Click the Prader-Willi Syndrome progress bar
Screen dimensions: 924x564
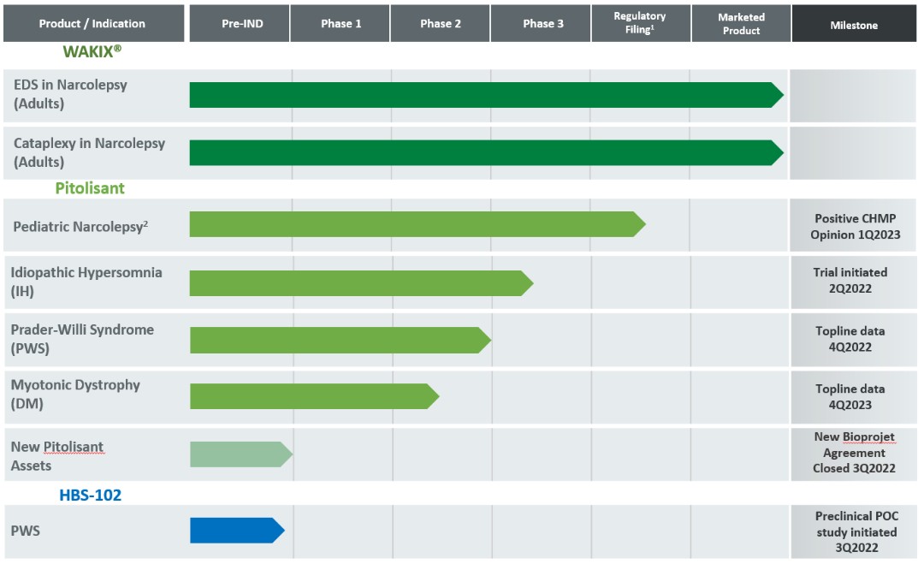[340, 340]
